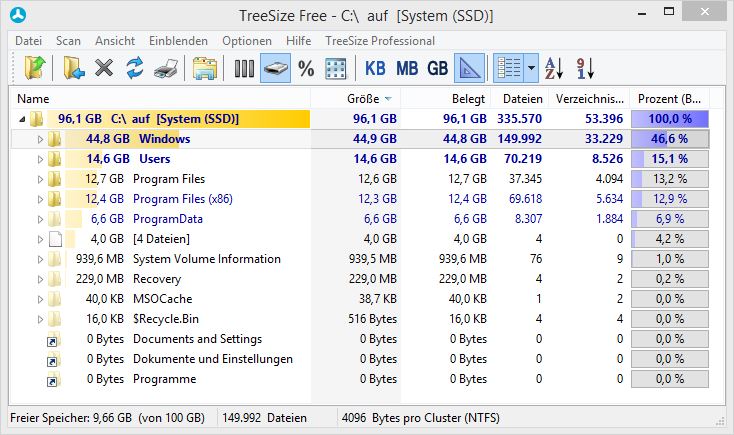Select the Users folder row
734x435 pixels.
pos(360,159)
